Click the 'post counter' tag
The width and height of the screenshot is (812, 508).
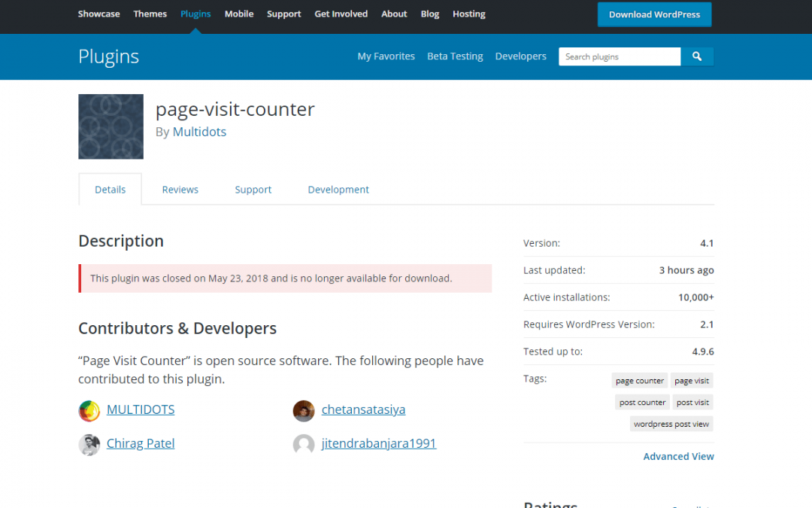click(642, 402)
